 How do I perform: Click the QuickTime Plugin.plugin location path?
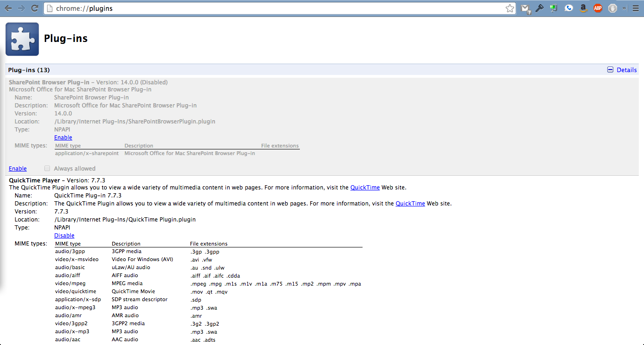coord(125,220)
